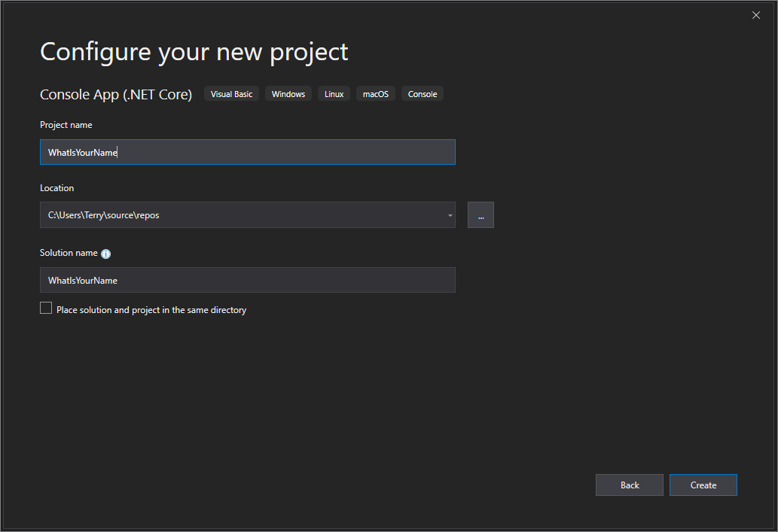This screenshot has width=778, height=532.
Task: Click the Linux platform tag
Action: [x=334, y=94]
